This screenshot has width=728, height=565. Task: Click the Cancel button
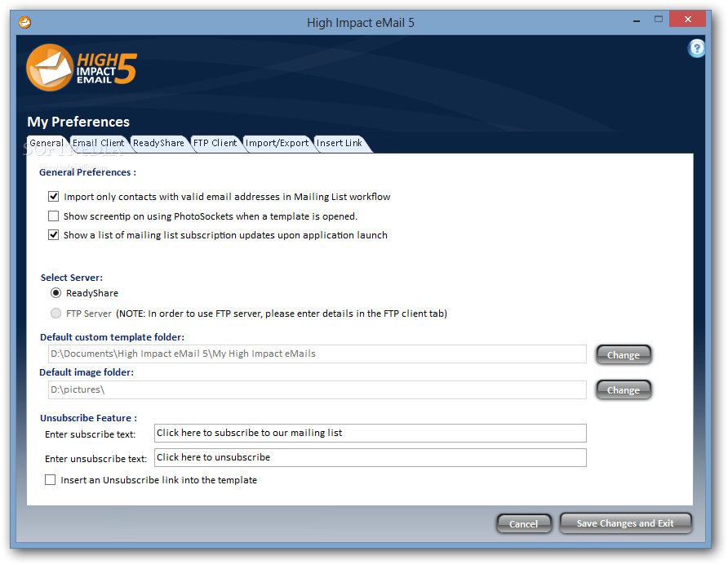[524, 524]
